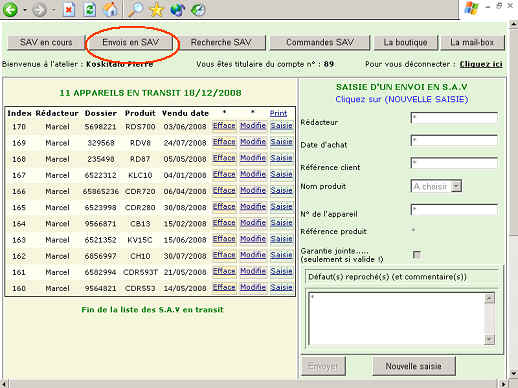Viewport: 518px width, 388px height.
Task: Tick the Garantie jointe checkbox
Action: (x=417, y=255)
